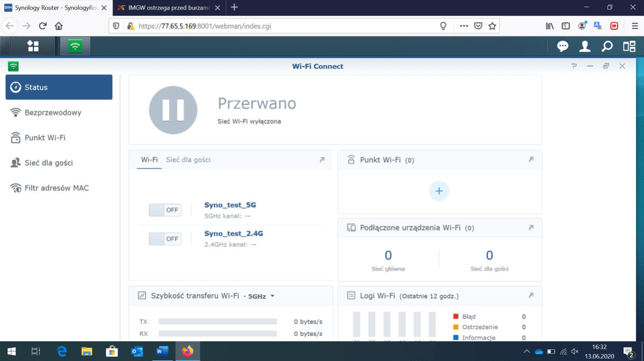This screenshot has height=361, width=644.
Task: Open the SRM main menu grid icon
Action: [x=33, y=46]
